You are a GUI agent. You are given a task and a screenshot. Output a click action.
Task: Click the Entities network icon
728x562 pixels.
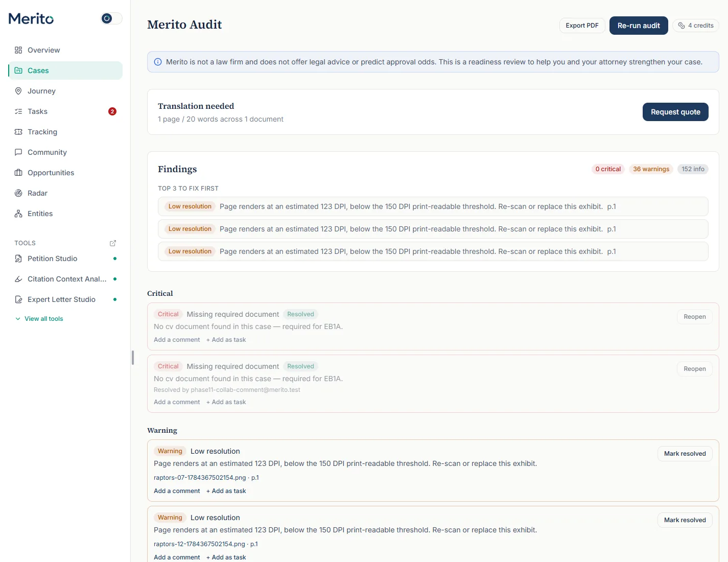pyautogui.click(x=18, y=214)
